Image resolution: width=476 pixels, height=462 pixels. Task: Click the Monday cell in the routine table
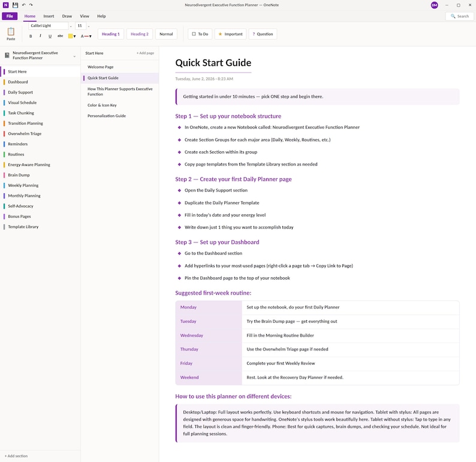click(209, 307)
